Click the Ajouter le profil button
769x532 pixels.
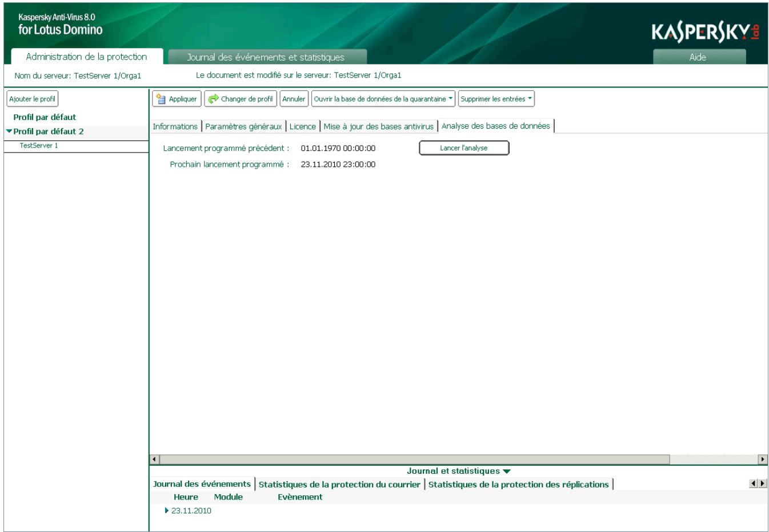[x=33, y=99]
